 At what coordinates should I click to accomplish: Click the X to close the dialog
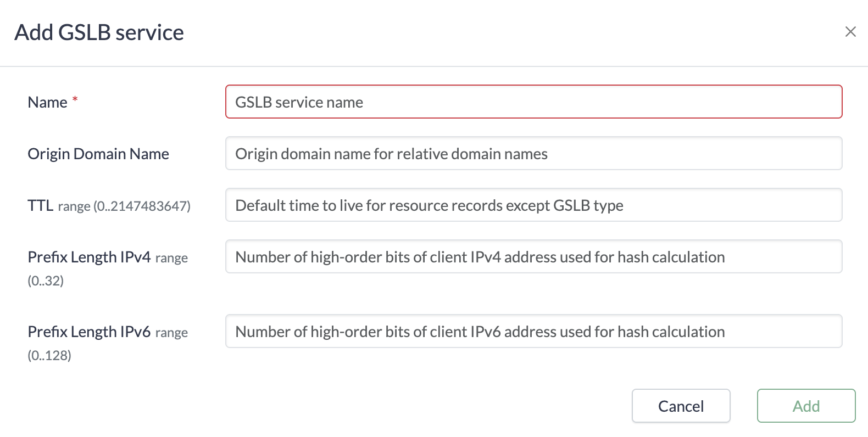tap(850, 32)
